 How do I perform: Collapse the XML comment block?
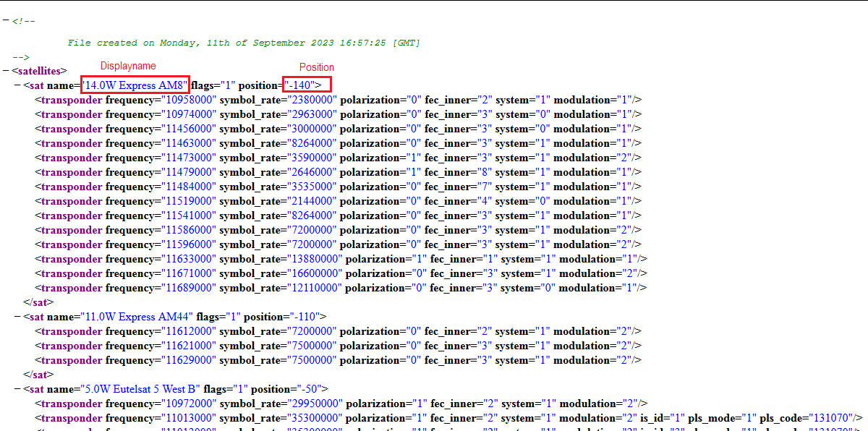coord(6,20)
